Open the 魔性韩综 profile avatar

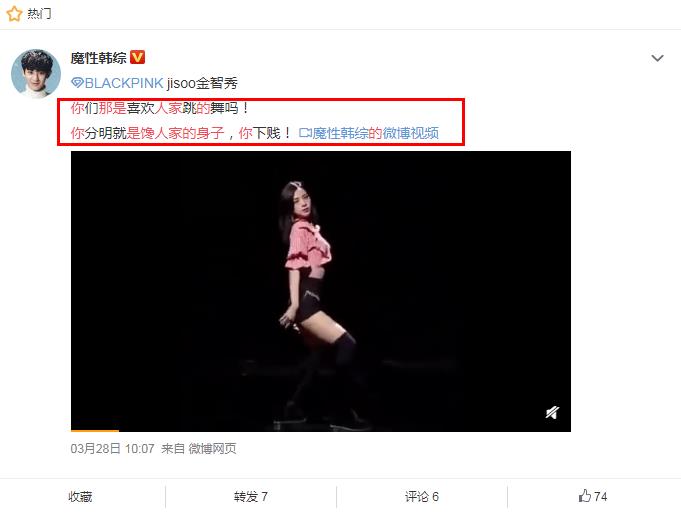[x=36, y=73]
